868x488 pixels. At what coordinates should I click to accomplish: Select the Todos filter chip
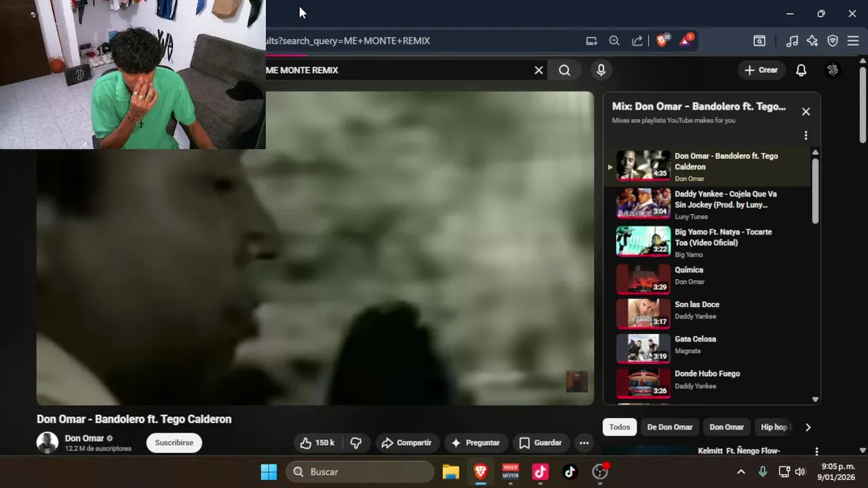pyautogui.click(x=619, y=427)
